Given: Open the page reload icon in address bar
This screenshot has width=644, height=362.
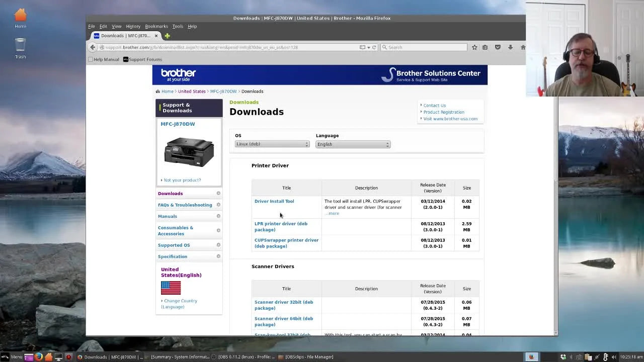Looking at the screenshot, I should click(x=374, y=47).
